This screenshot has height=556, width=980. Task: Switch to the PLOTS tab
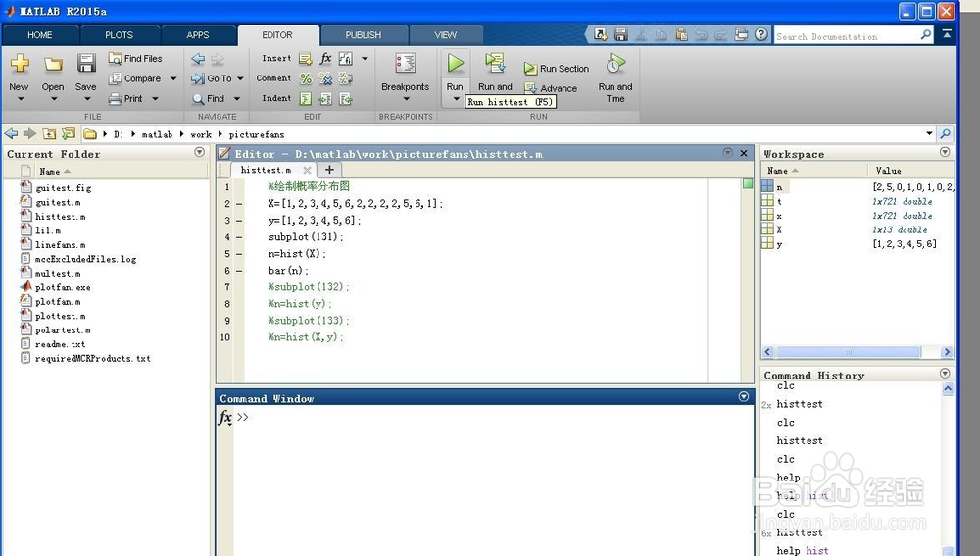tap(119, 35)
